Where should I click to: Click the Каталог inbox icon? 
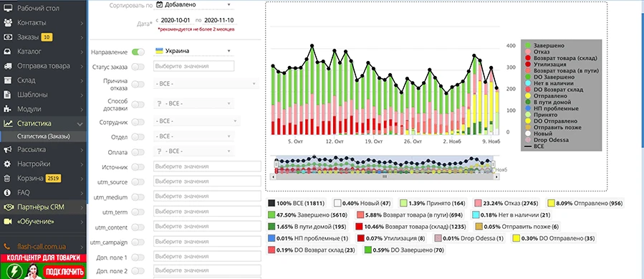coord(7,52)
